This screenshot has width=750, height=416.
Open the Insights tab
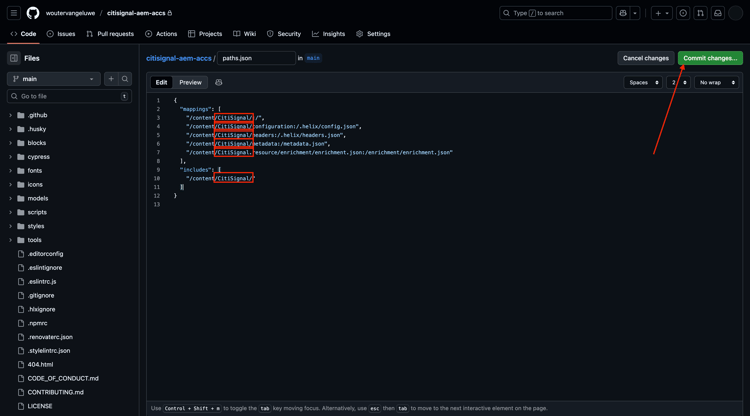pos(329,34)
